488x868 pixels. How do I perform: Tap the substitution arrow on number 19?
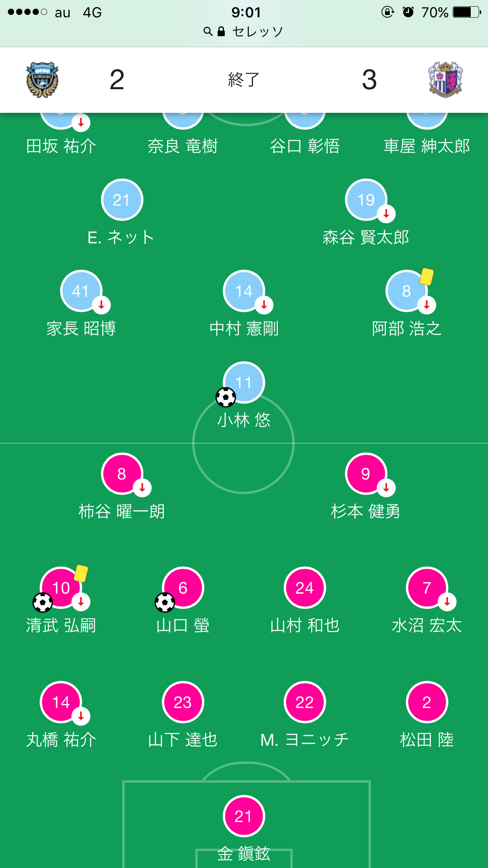coord(386,214)
